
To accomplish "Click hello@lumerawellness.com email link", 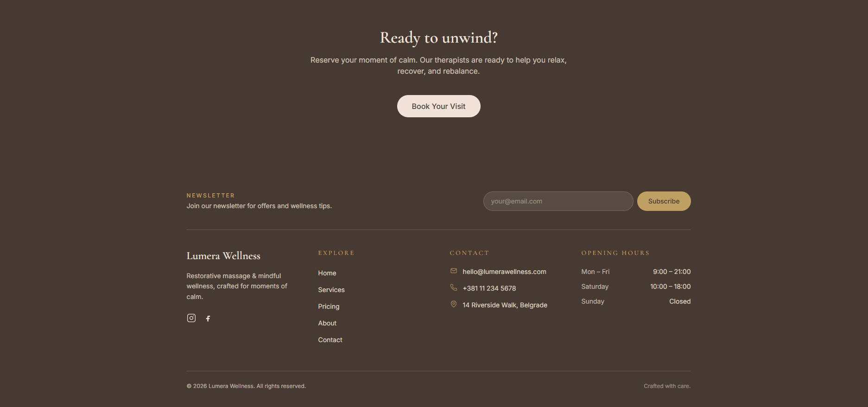I will (504, 272).
